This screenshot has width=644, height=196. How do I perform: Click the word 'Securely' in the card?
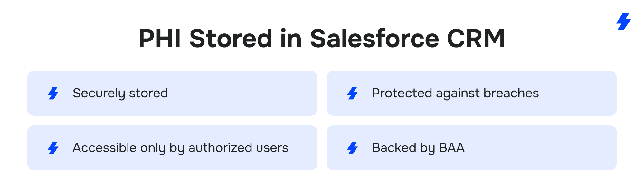[x=99, y=93]
